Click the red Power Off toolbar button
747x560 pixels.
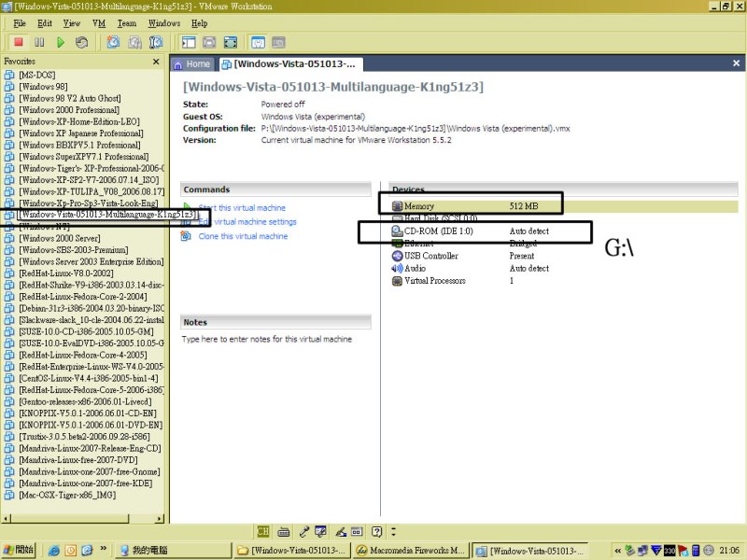coord(19,42)
